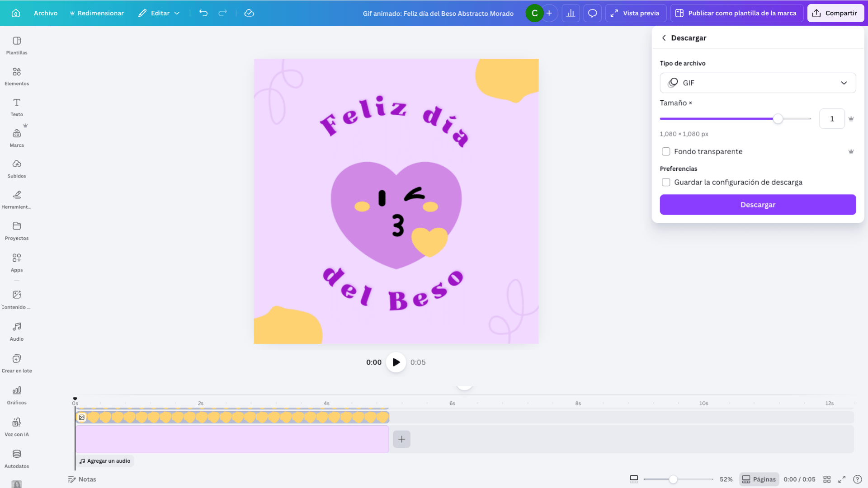Viewport: 868px width, 488px height.
Task: Open the Marca sidebar tab
Action: pyautogui.click(x=17, y=138)
